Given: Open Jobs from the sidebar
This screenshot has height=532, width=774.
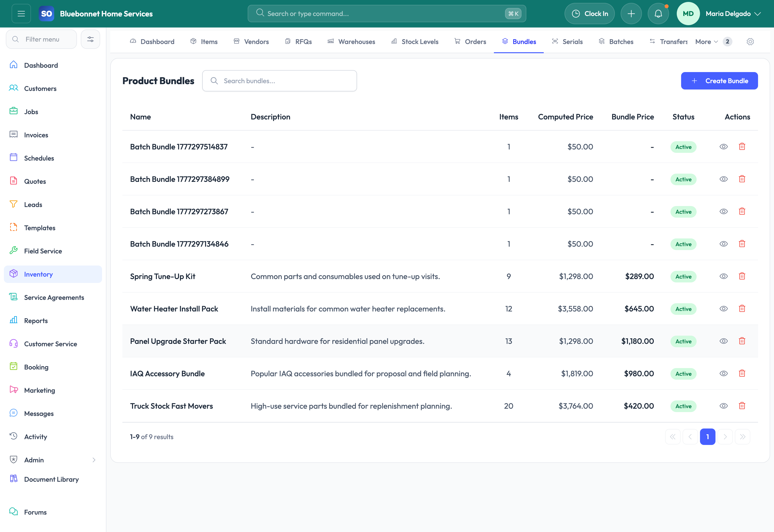Looking at the screenshot, I should point(53,112).
